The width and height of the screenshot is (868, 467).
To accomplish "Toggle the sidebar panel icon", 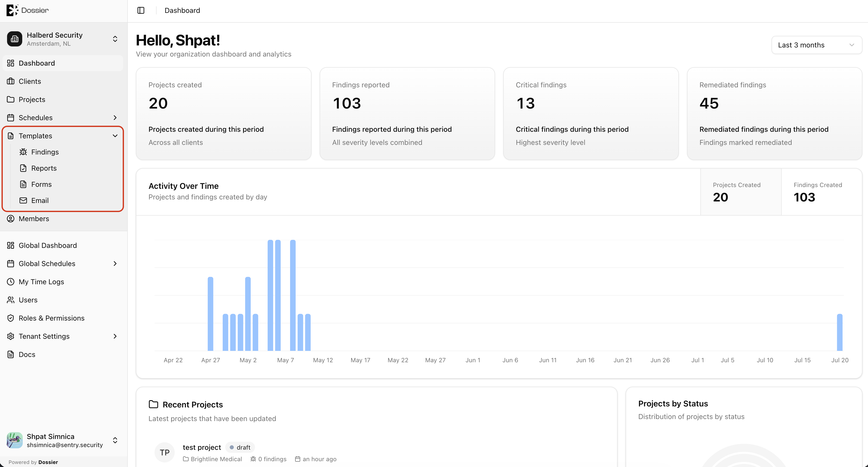I will coord(141,10).
